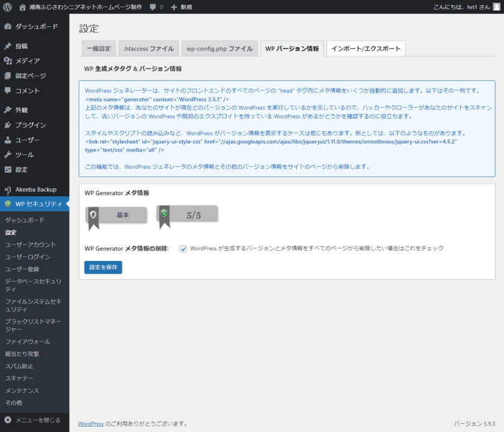The image size is (504, 432).
Task: Switch to .htaccess ファイル tab
Action: click(149, 49)
